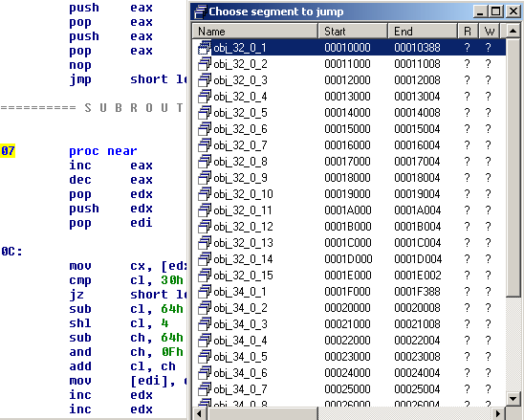Select segment icon for obj_32_0_1
Screen dimensions: 524x420
point(205,48)
